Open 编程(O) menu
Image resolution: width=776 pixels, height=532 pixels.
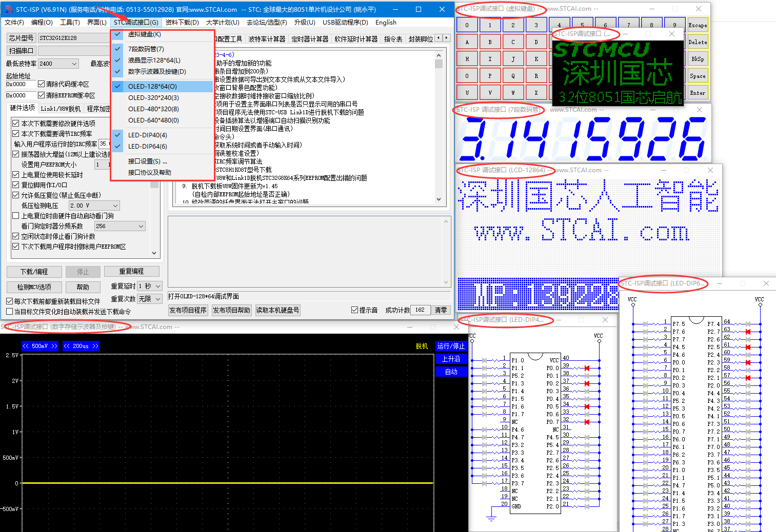click(x=42, y=23)
